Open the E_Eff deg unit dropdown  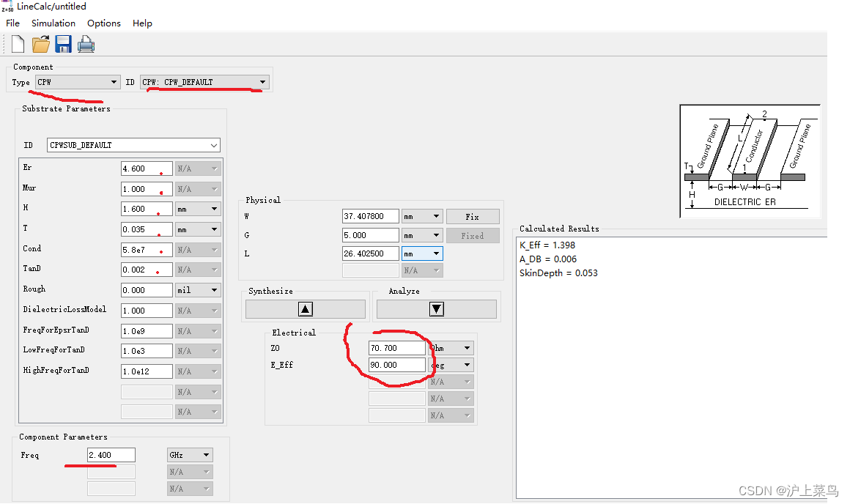coord(451,365)
